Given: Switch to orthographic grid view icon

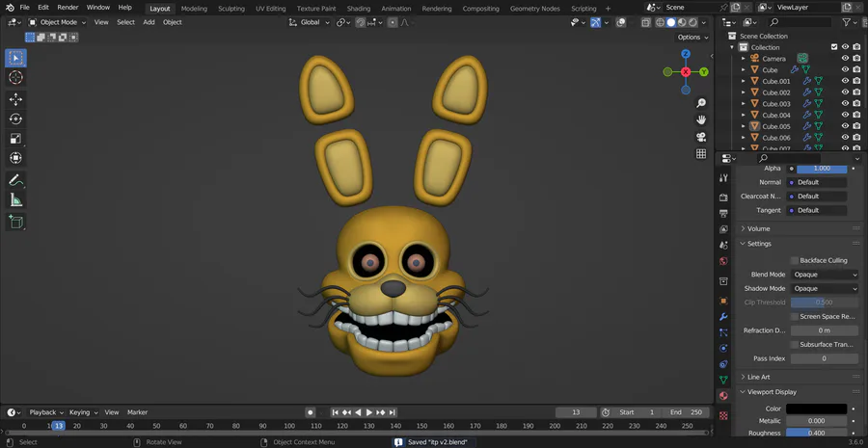Looking at the screenshot, I should pos(701,154).
